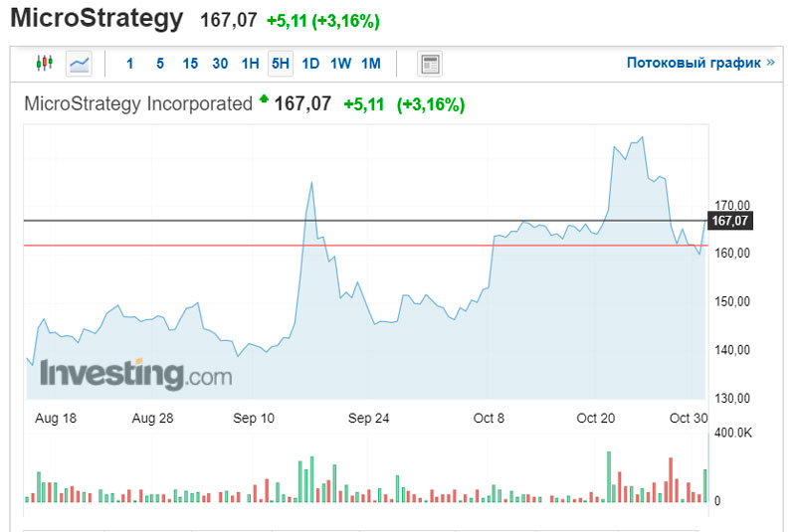Set the 1-minute timeframe

(129, 64)
